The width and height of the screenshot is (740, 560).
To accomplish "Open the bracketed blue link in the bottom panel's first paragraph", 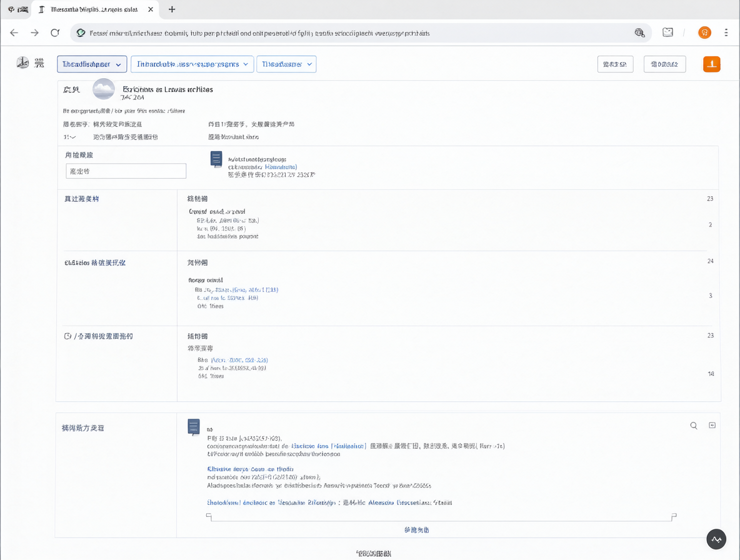I will tap(329, 446).
